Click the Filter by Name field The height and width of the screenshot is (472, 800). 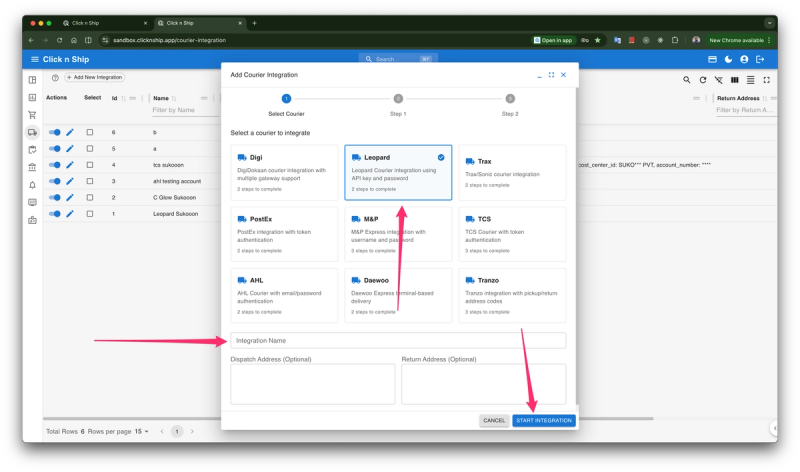click(186, 110)
